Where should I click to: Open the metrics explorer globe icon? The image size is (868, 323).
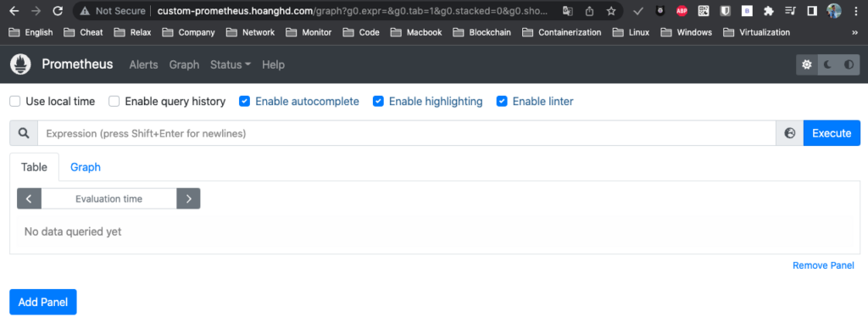point(790,133)
